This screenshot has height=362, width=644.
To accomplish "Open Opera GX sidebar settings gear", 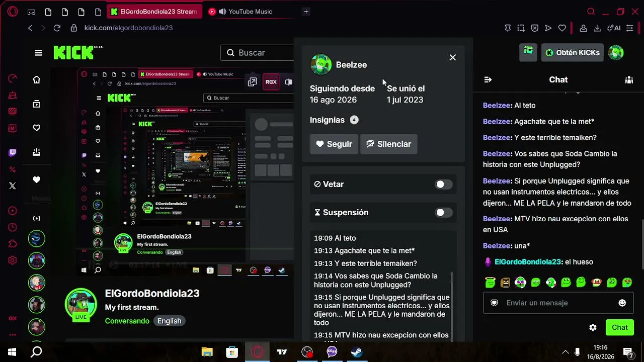I will click(13, 260).
